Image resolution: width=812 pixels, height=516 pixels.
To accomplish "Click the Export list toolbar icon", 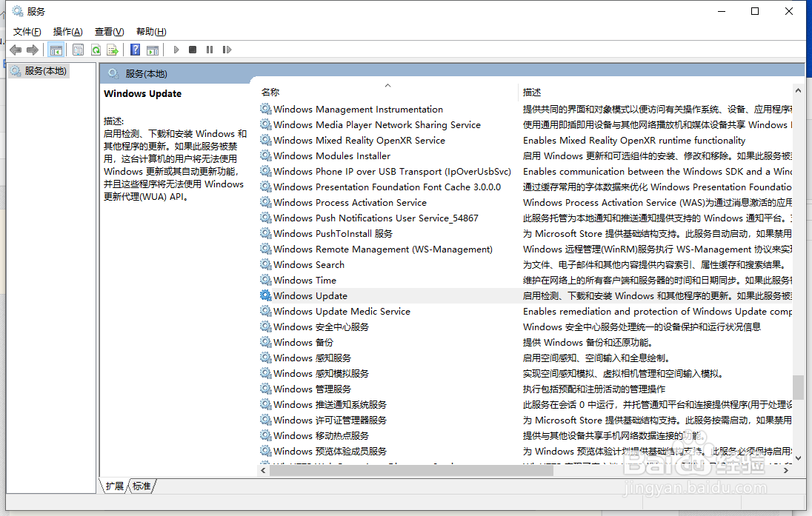I will [113, 50].
